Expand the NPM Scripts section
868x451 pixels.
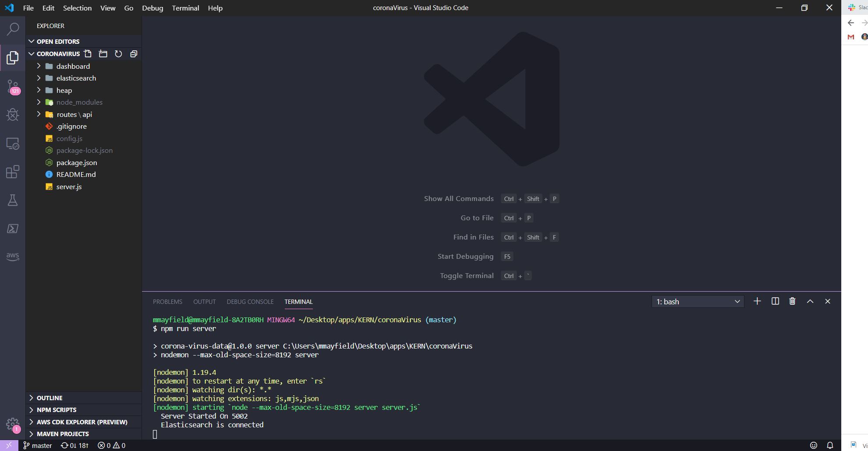pyautogui.click(x=84, y=410)
